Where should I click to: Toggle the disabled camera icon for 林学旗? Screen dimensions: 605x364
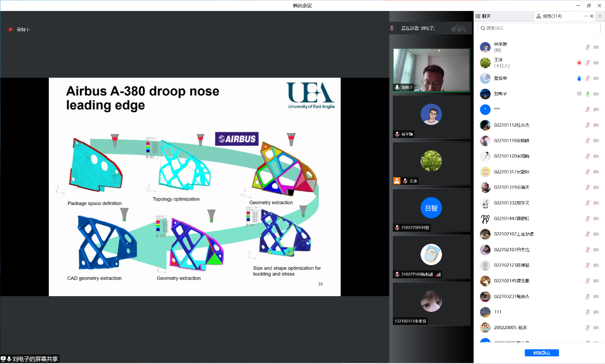click(596, 47)
